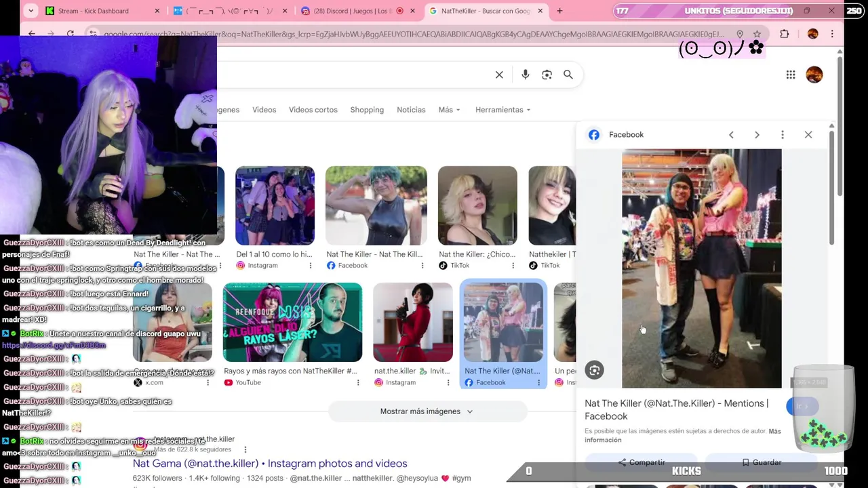The height and width of the screenshot is (488, 868).
Task: Submit the search with the magnifier icon
Action: click(x=568, y=75)
